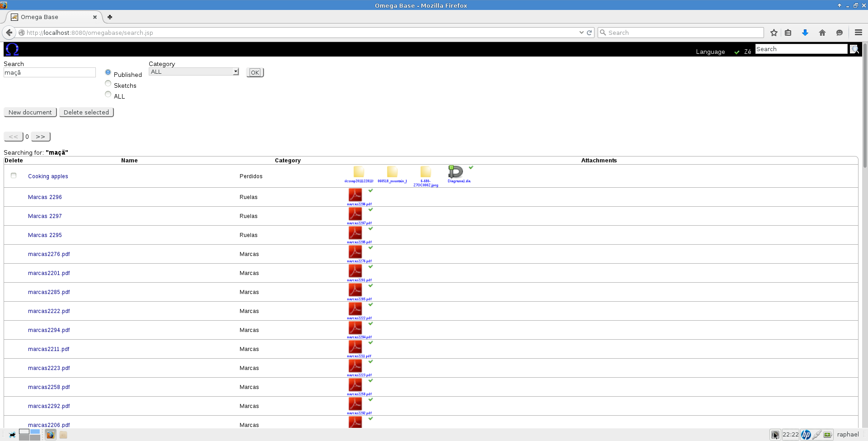
Task: Select the ALL radio button
Action: [108, 94]
